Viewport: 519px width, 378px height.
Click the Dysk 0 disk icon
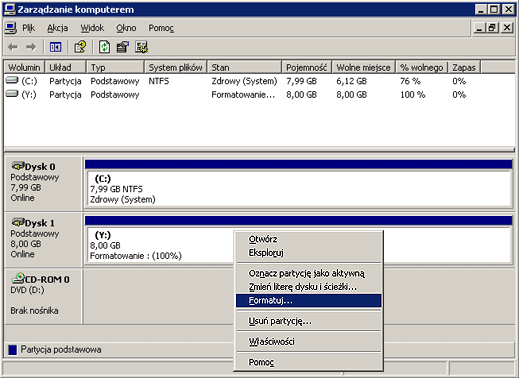pos(18,166)
